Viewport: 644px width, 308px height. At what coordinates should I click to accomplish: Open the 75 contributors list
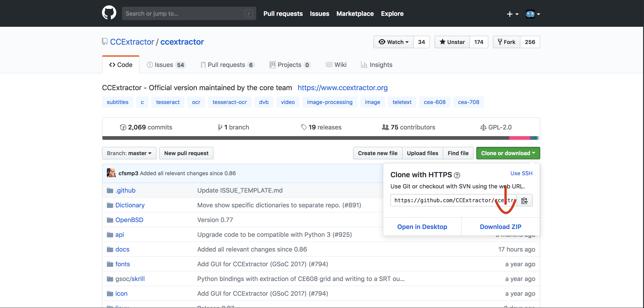[409, 127]
